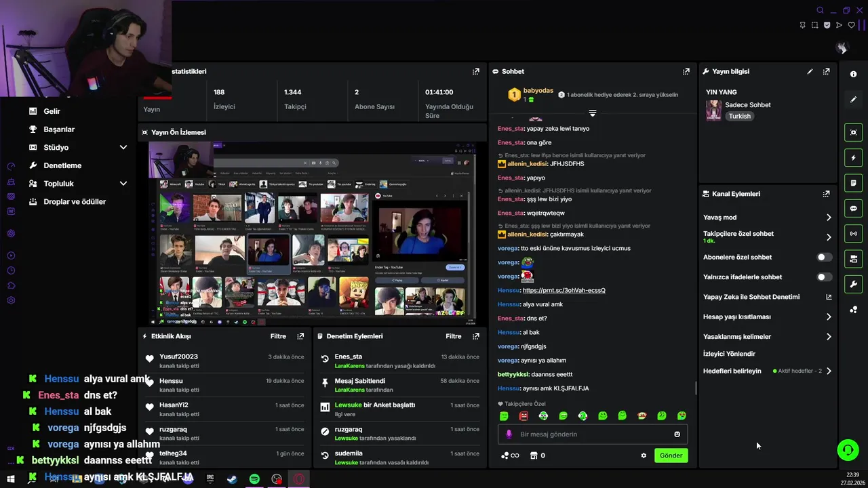The height and width of the screenshot is (488, 868).
Task: Open Epic Games launcher from taskbar
Action: pos(210,479)
